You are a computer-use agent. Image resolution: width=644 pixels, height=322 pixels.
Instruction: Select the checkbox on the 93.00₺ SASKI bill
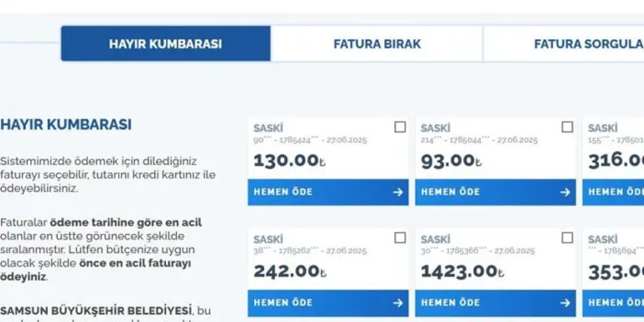coord(568,127)
